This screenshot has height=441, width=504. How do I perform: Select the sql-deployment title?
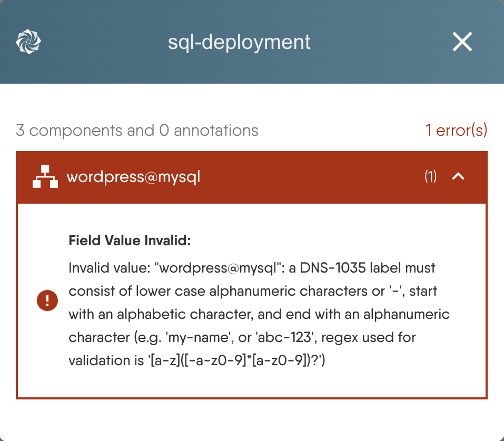pos(240,42)
